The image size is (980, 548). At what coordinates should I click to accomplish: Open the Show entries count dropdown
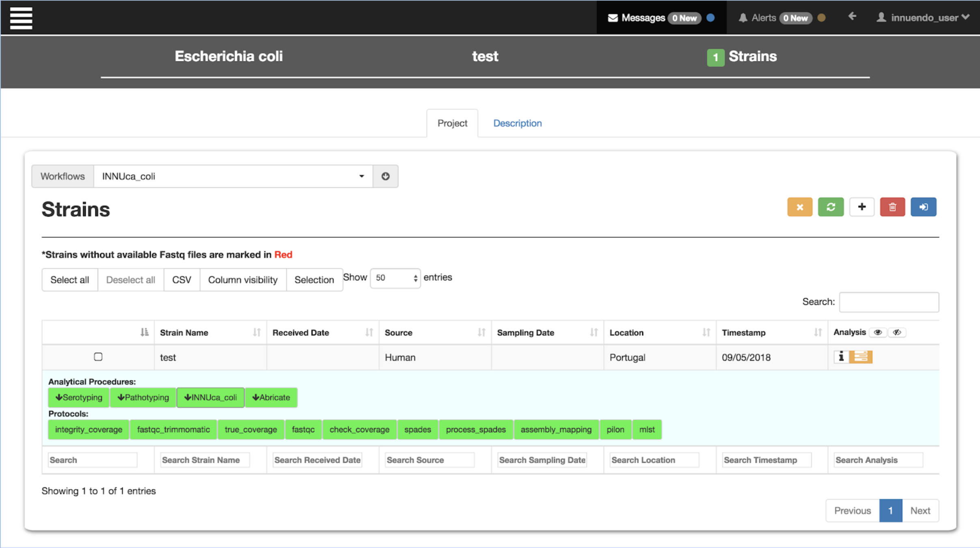pyautogui.click(x=395, y=278)
